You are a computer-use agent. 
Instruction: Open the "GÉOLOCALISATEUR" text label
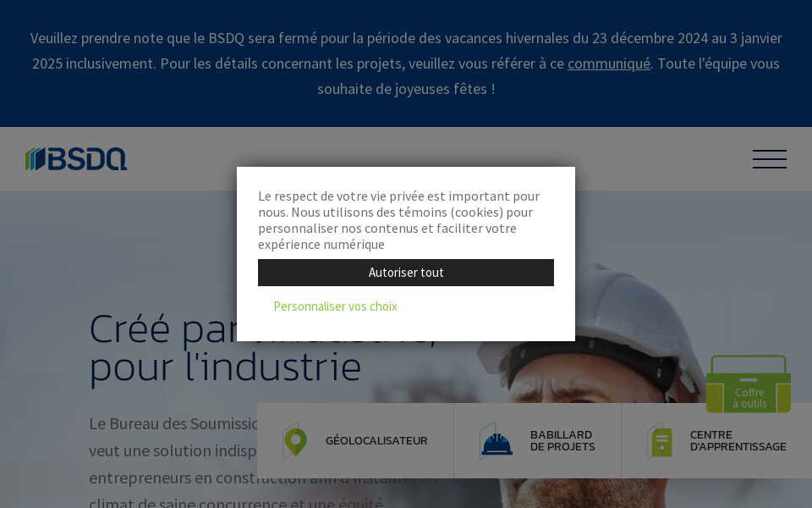tap(376, 441)
